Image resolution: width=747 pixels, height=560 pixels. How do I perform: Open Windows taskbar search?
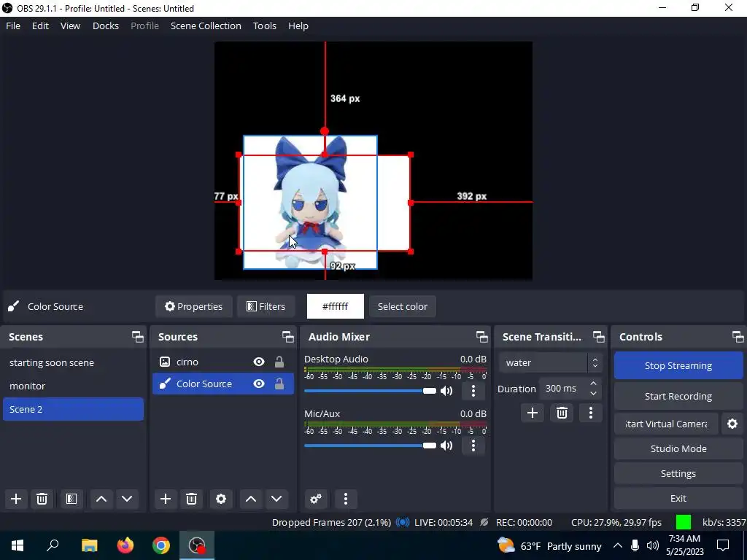pos(53,545)
